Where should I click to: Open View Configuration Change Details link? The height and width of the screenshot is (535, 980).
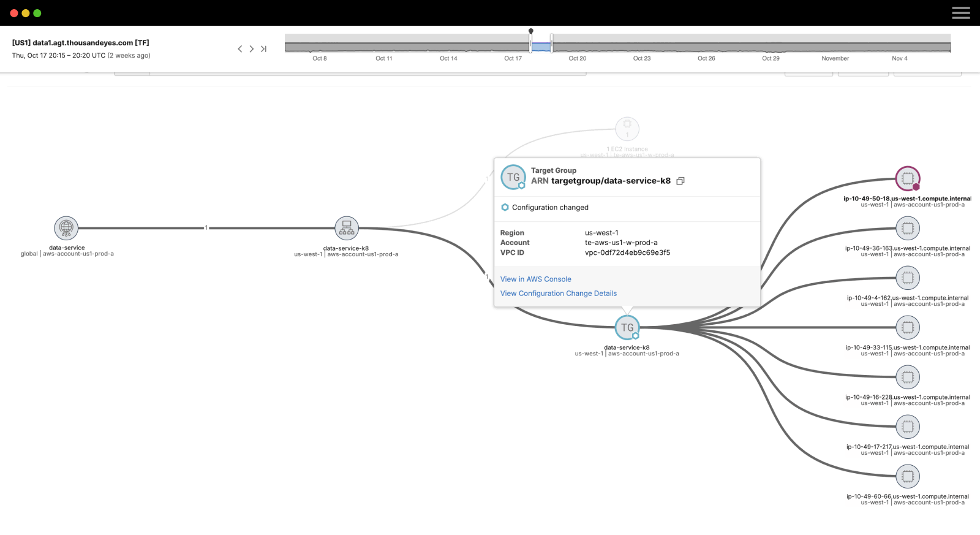point(559,294)
